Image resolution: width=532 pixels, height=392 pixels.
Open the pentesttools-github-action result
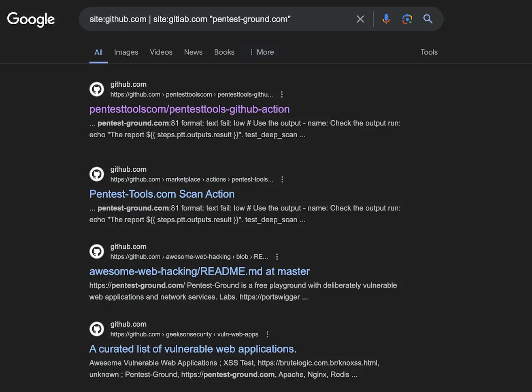point(189,109)
